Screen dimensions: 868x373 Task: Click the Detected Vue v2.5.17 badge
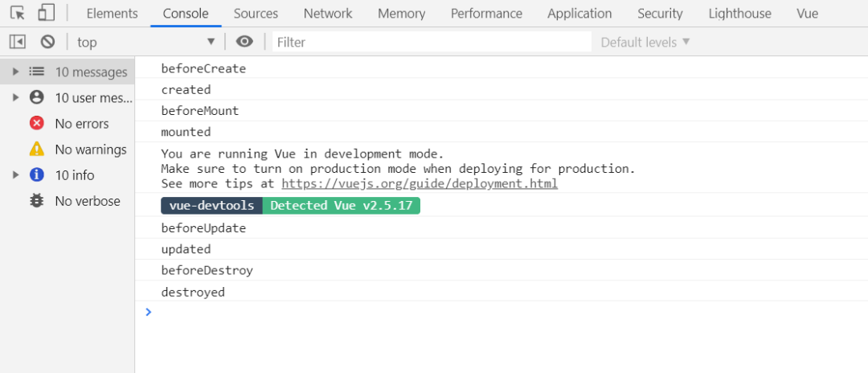(x=342, y=205)
